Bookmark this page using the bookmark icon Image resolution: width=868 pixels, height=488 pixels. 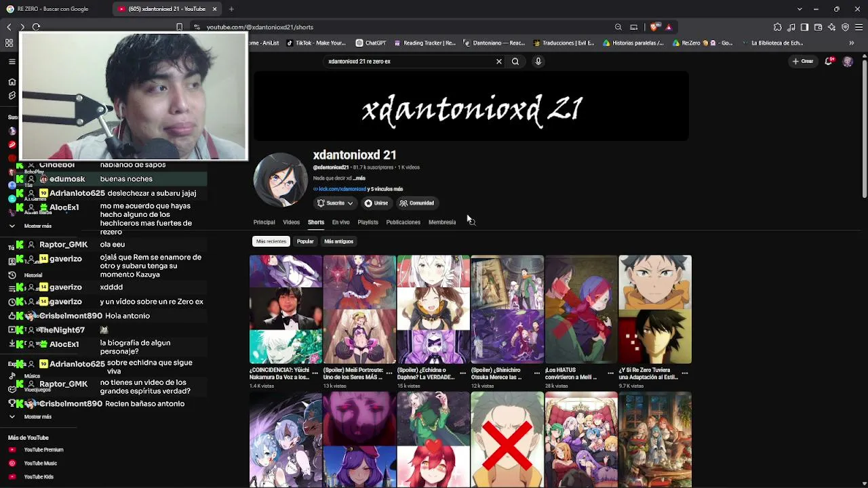pyautogui.click(x=179, y=27)
